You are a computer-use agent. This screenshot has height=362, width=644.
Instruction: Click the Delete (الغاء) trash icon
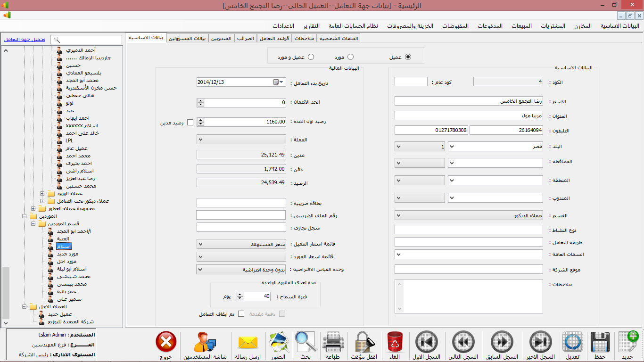[x=394, y=342]
